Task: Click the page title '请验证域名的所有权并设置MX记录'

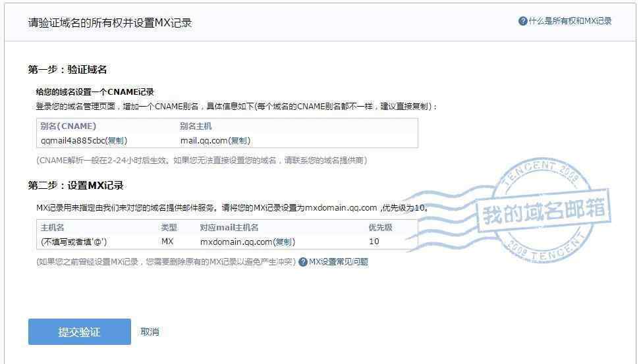Action: click(x=110, y=23)
